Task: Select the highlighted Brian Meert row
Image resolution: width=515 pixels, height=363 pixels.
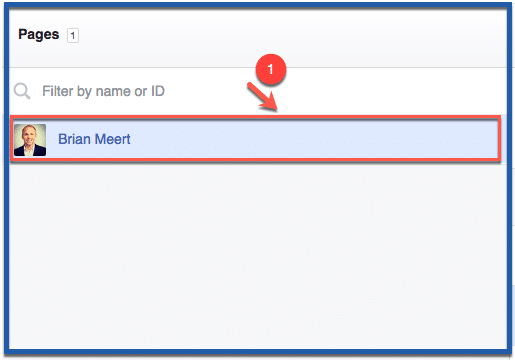Action: click(x=255, y=139)
